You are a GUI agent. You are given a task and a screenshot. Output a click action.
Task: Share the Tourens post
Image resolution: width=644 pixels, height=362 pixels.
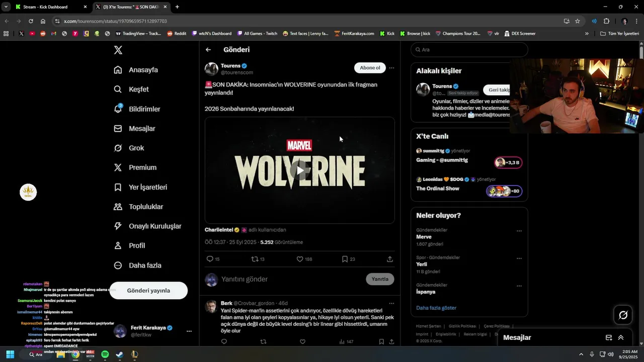(390, 259)
